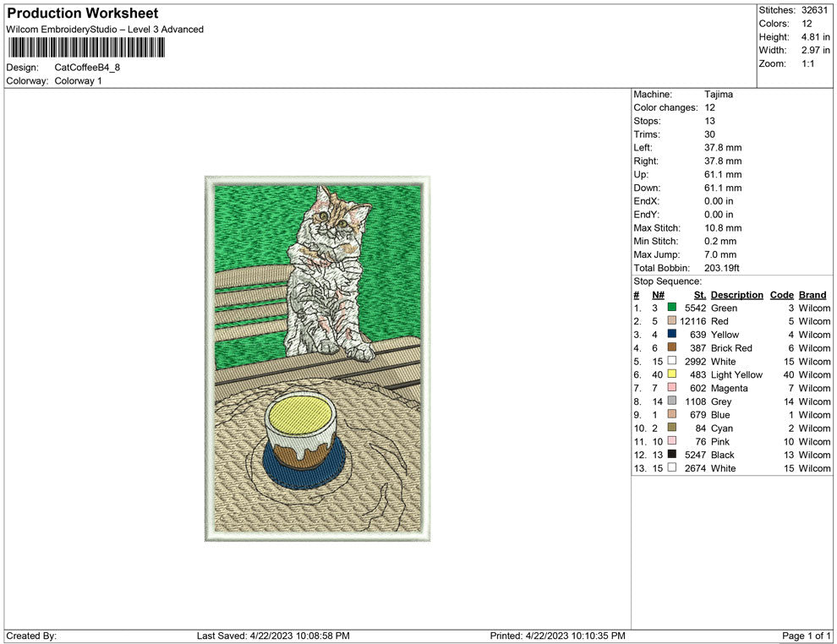Select the Brick Red thread swatch
Viewport: 837px width, 644px height.
[x=671, y=348]
